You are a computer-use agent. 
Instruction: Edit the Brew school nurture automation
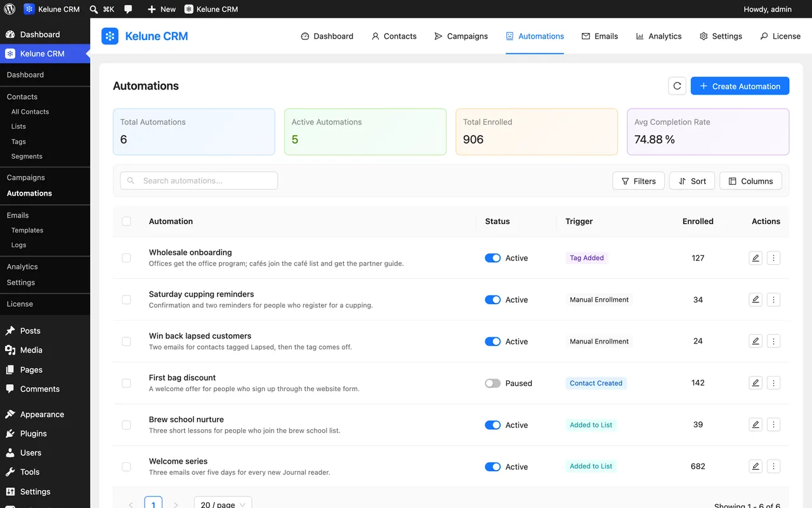click(755, 425)
